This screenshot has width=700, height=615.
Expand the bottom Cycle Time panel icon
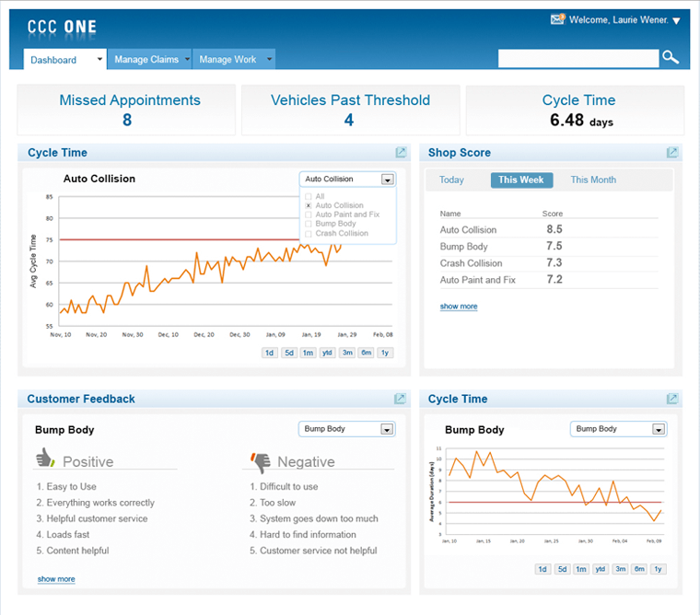[671, 399]
